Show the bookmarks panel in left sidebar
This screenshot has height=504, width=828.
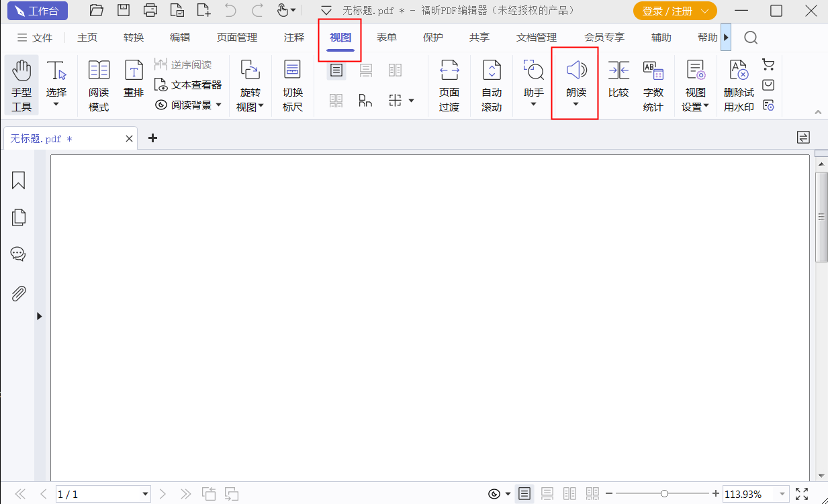pyautogui.click(x=18, y=180)
